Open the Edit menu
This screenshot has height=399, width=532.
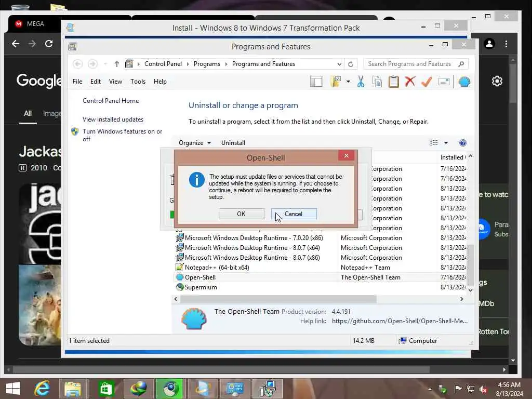pos(96,82)
